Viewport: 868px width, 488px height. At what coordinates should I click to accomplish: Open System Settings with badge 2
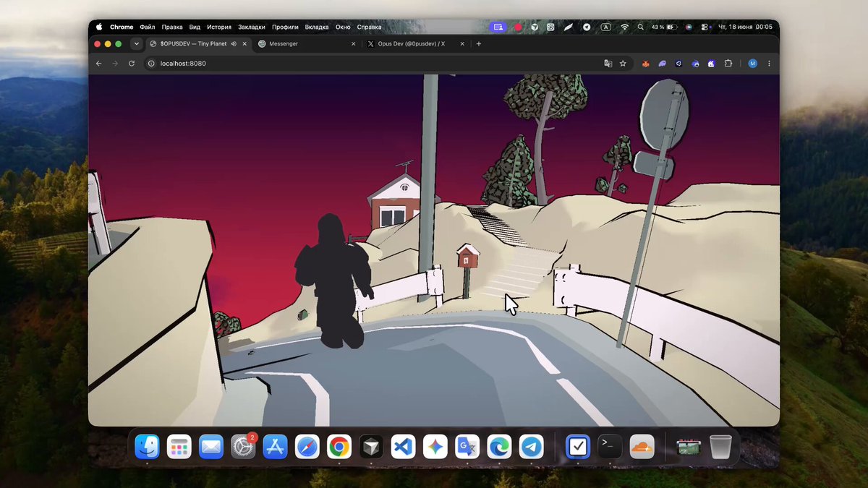click(243, 447)
